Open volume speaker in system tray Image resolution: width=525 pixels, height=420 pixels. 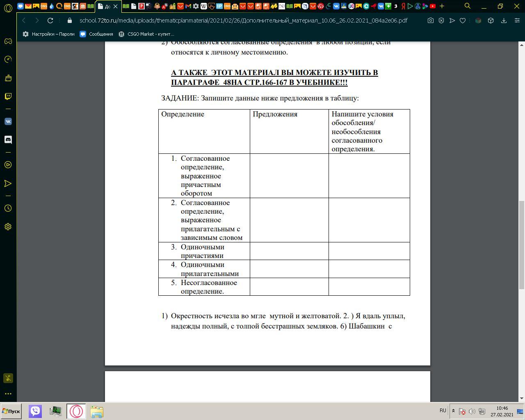[x=472, y=411]
